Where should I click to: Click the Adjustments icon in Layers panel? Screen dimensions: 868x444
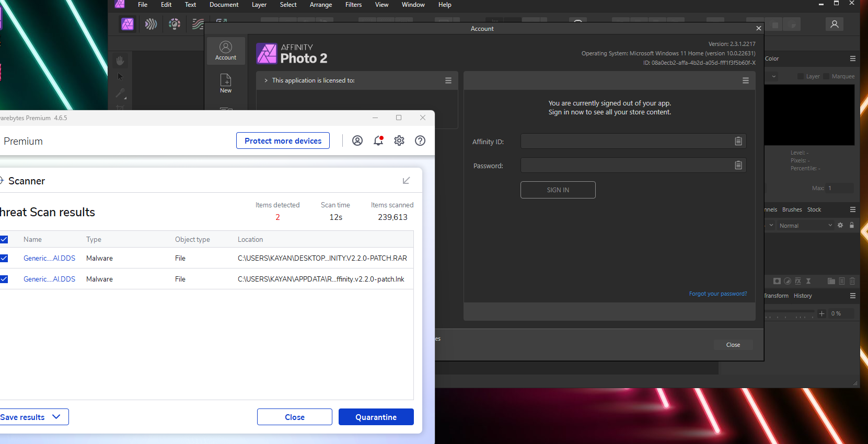pos(788,281)
